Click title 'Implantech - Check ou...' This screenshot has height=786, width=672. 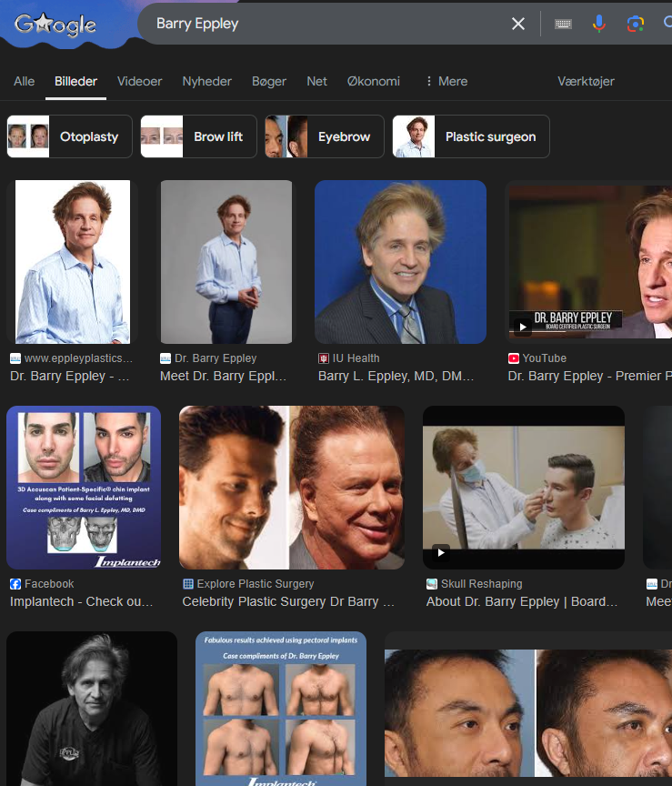81,601
